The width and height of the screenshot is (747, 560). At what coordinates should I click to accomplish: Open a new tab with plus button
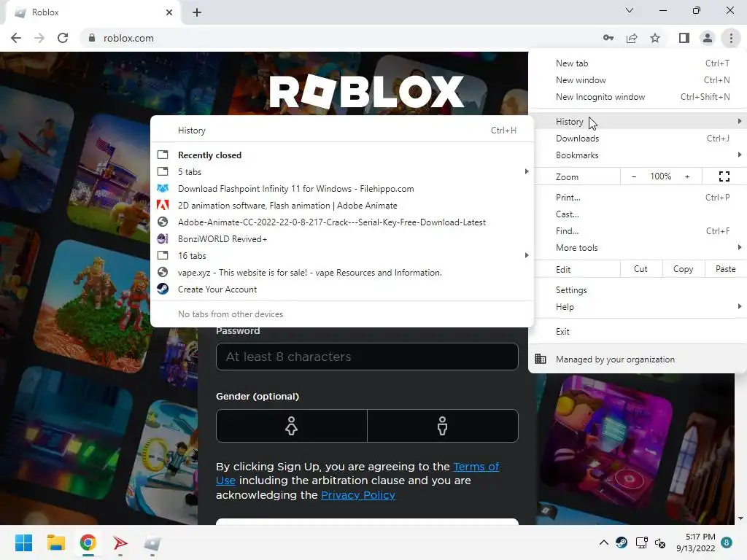click(197, 12)
